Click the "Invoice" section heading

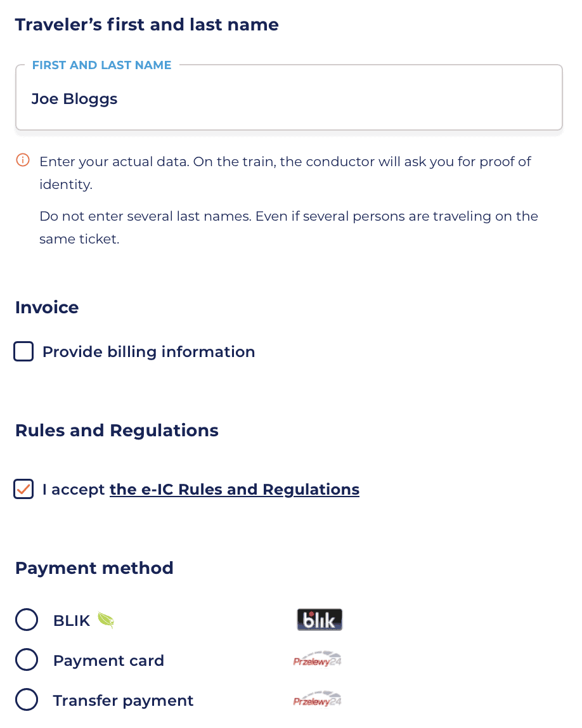pos(47,308)
